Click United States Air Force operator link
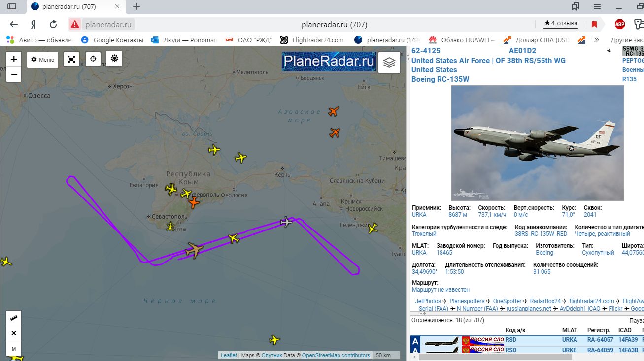This screenshot has width=644, height=361. [x=488, y=61]
